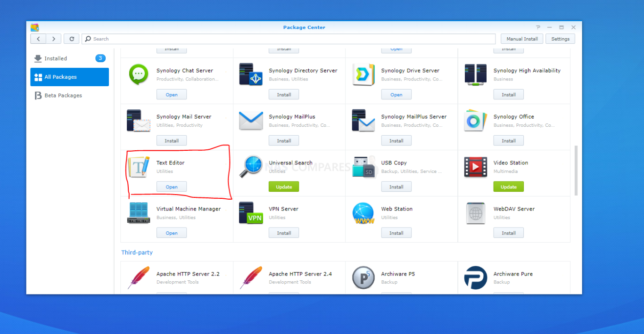This screenshot has width=644, height=334.
Task: Click the Synology Drive Server icon
Action: click(363, 74)
